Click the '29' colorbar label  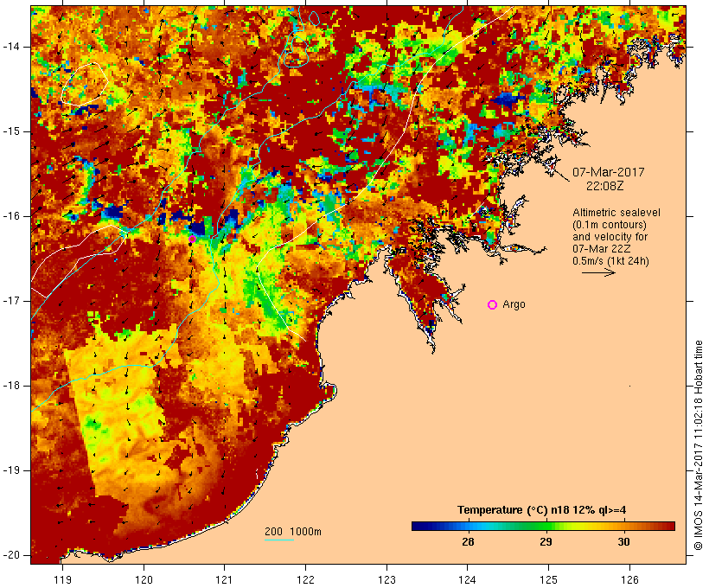(546, 542)
